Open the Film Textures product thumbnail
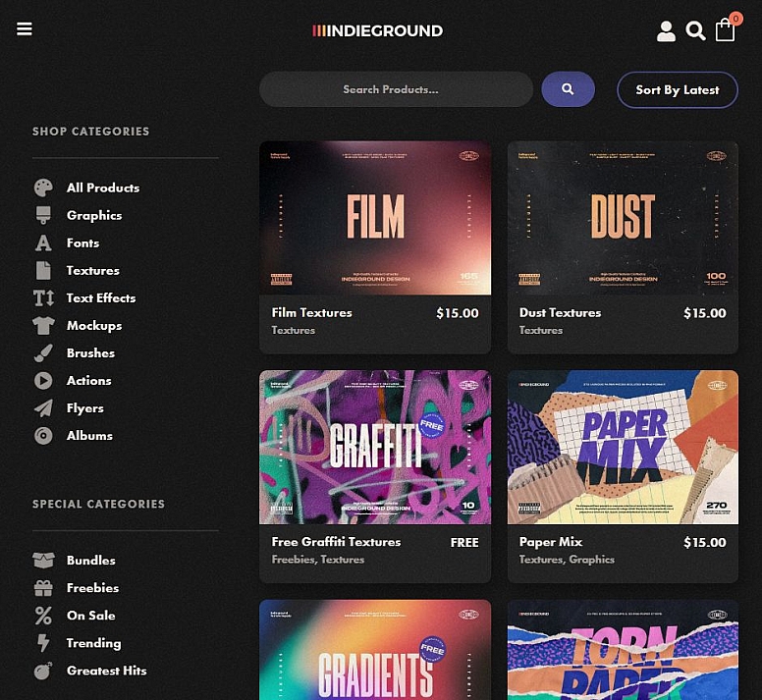 coord(375,218)
